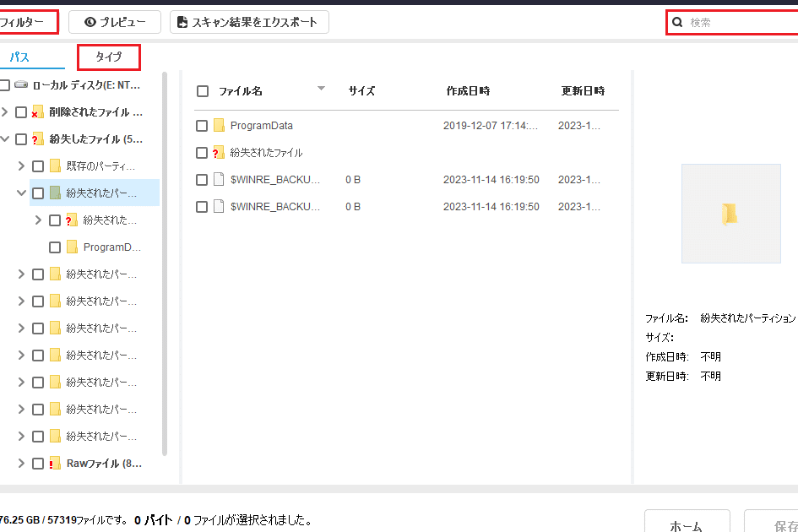The height and width of the screenshot is (532, 798).
Task: Click the 削除されたファイル folder icon with red X
Action: tap(37, 112)
